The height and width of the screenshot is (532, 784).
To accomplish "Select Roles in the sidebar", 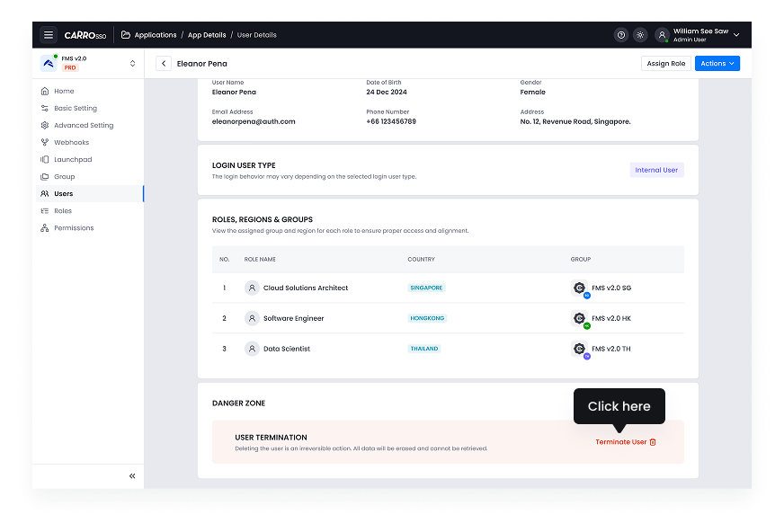I will [x=62, y=211].
